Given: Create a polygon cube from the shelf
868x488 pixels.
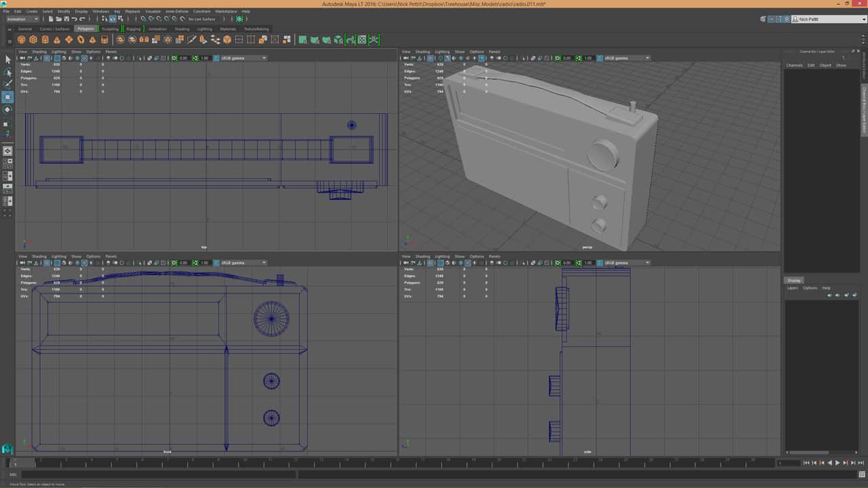Looking at the screenshot, I should coord(33,40).
